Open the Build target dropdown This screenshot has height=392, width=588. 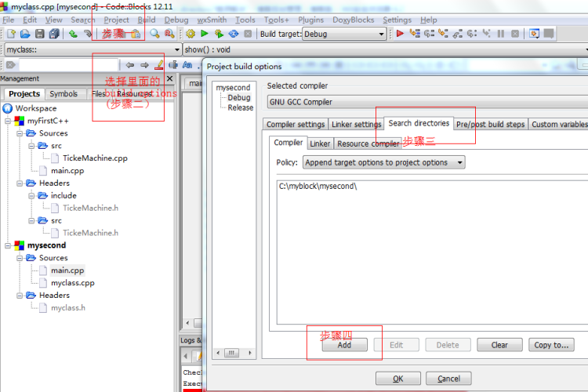coord(344,34)
